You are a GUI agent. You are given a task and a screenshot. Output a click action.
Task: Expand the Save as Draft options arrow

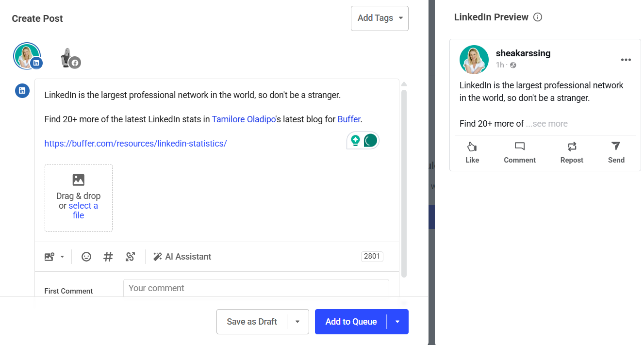[x=298, y=321]
